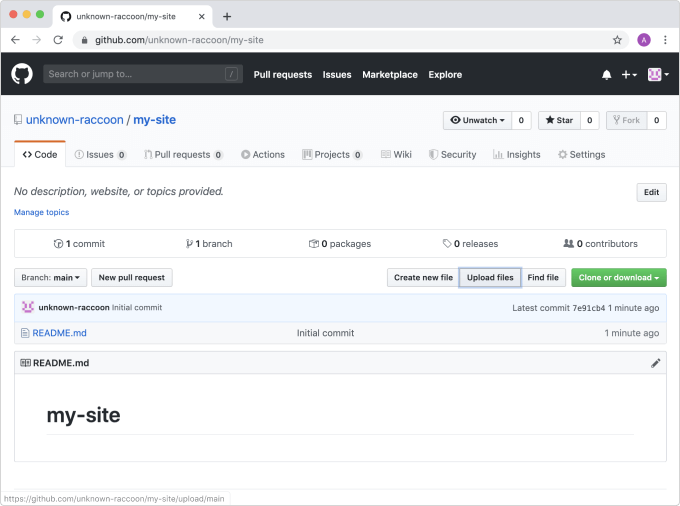
Task: Star the repository
Action: 559,120
